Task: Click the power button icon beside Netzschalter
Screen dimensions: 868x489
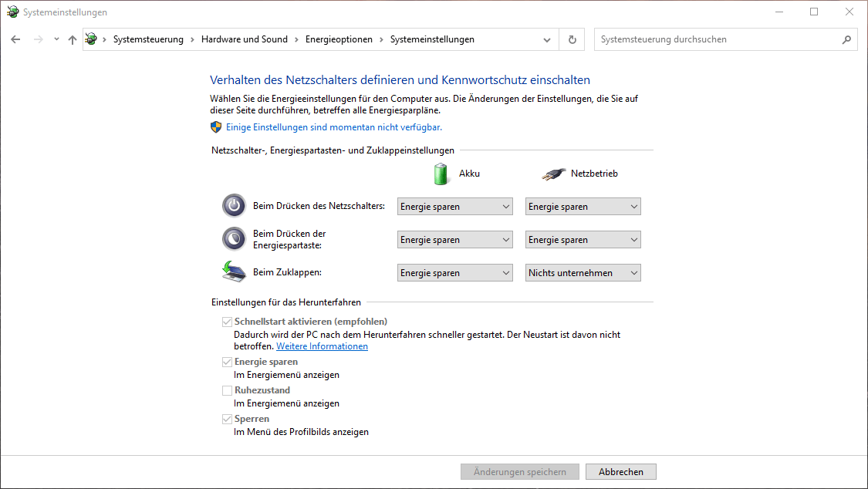Action: (x=234, y=206)
